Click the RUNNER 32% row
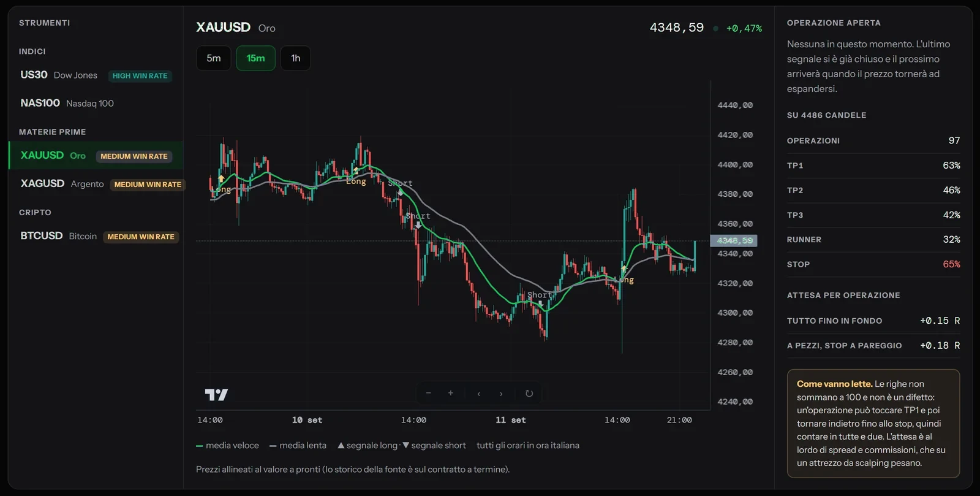Screen dimensions: 980x496 point(873,240)
